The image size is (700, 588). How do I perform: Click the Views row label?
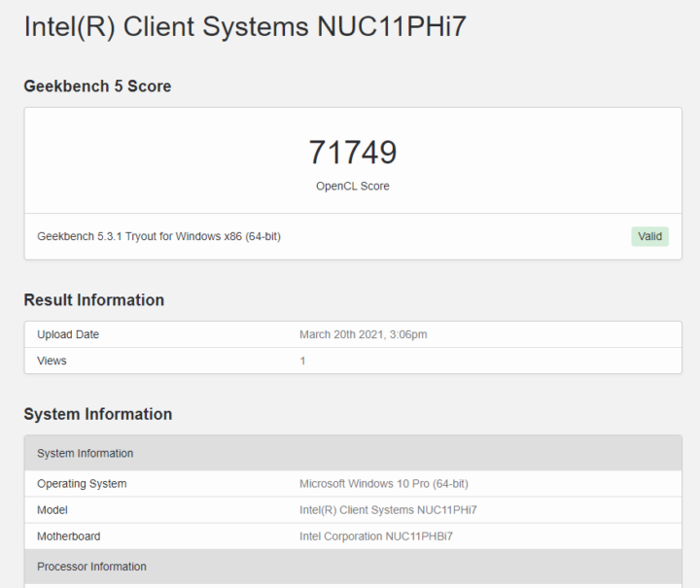coord(52,361)
